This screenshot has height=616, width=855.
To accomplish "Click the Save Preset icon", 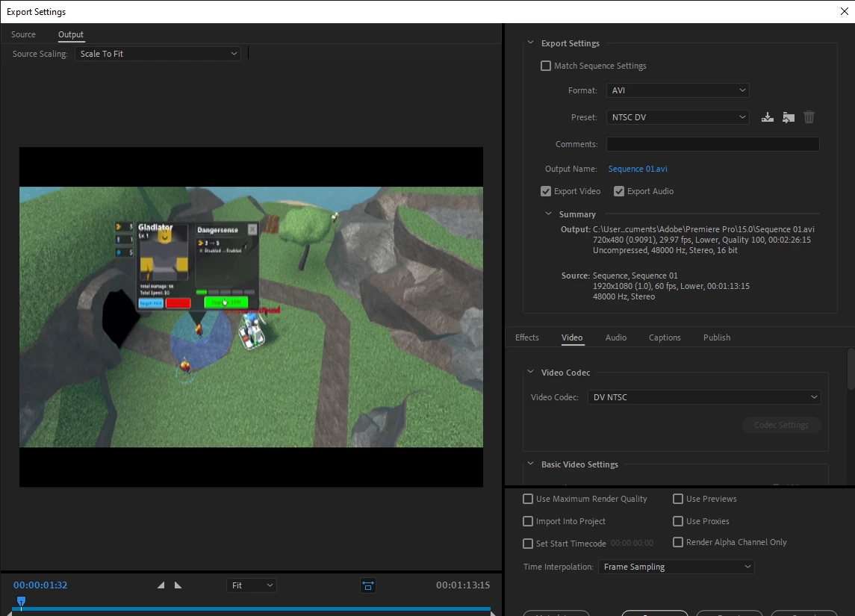I will coord(767,117).
